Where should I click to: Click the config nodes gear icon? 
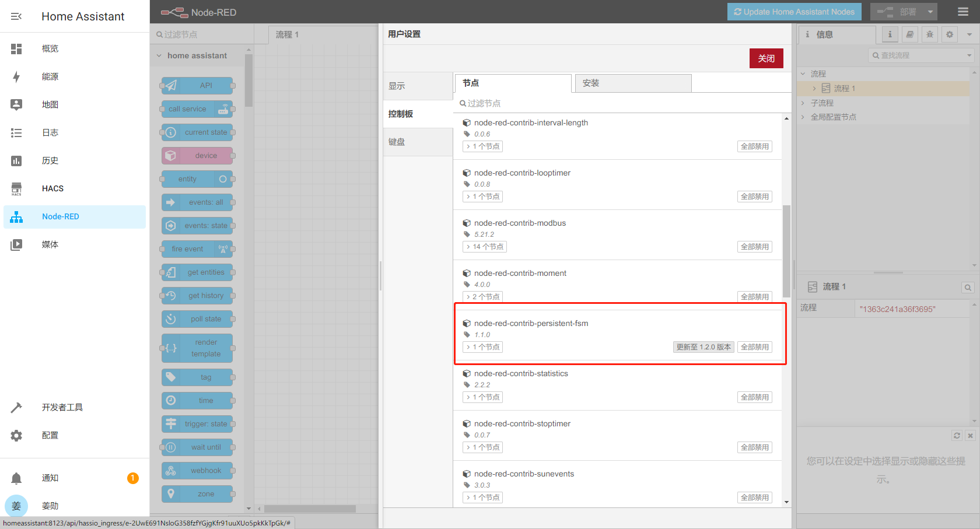coord(950,34)
